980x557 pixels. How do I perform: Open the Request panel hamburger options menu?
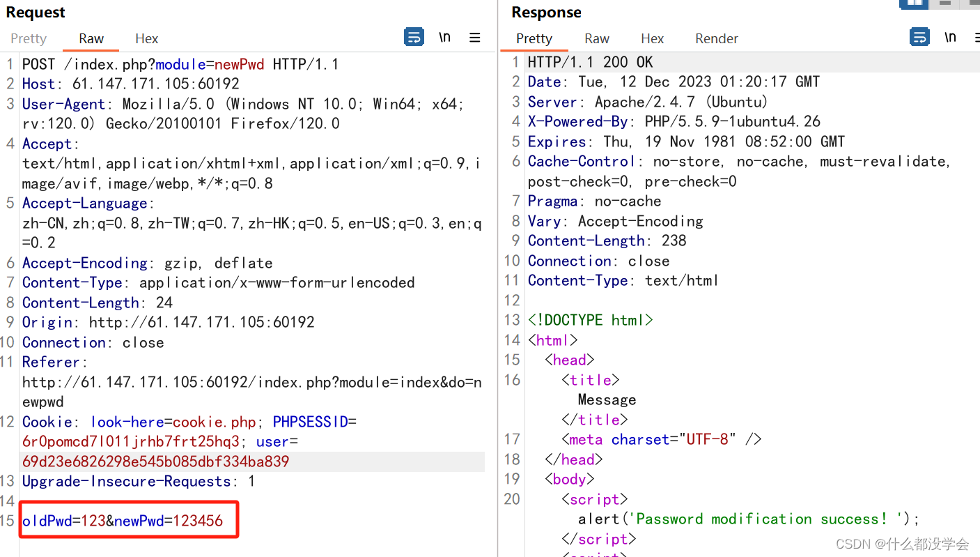click(x=475, y=38)
